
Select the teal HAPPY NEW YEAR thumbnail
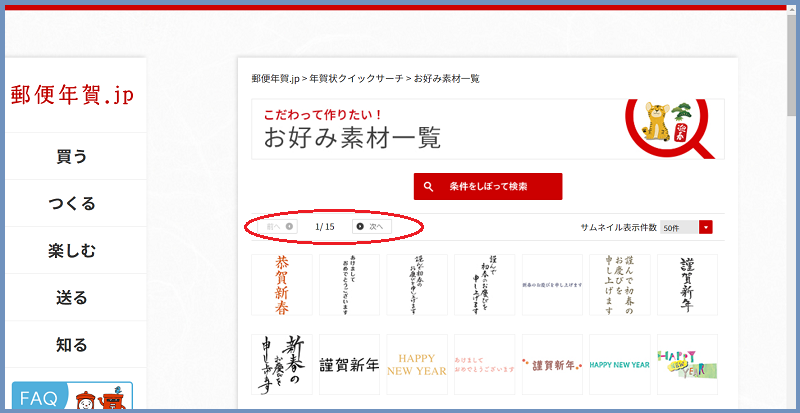pos(620,365)
